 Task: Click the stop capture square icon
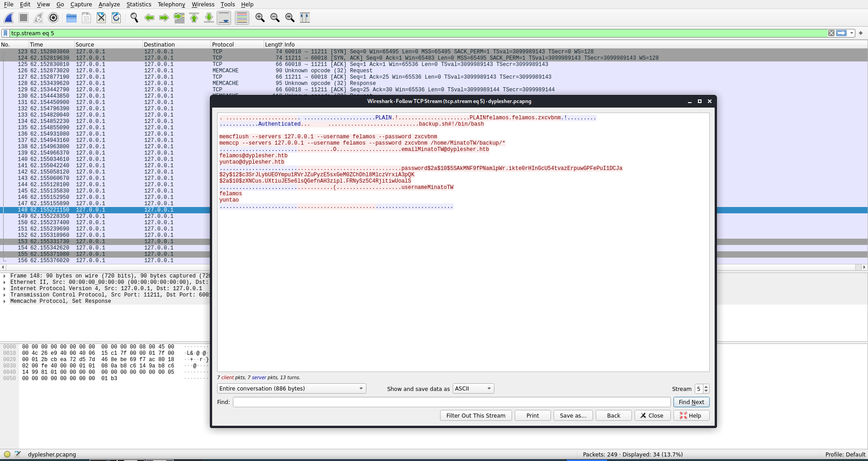[x=24, y=18]
